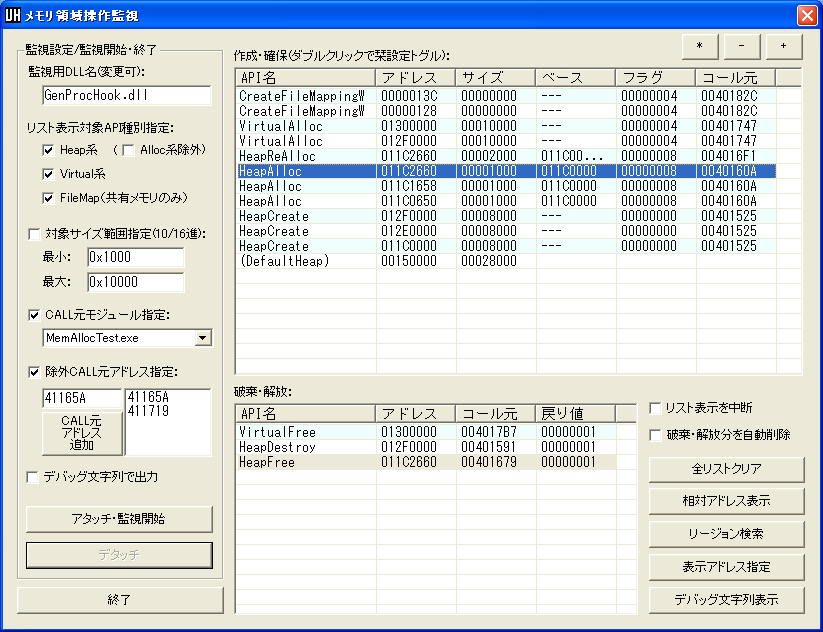Click the exclude address input 41165A
Image resolution: width=823 pixels, height=632 pixels.
pos(82,398)
